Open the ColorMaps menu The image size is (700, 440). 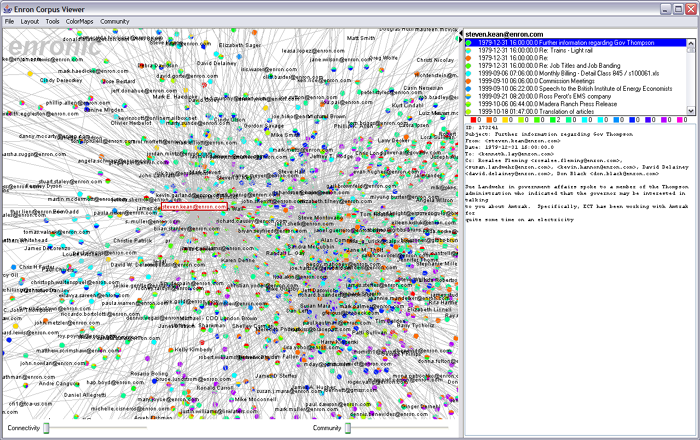79,21
